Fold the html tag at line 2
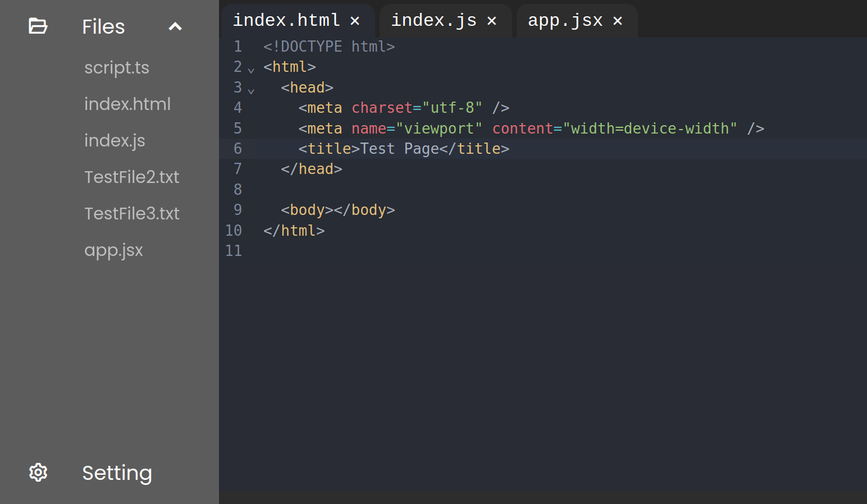Viewport: 867px width, 504px height. pos(251,70)
